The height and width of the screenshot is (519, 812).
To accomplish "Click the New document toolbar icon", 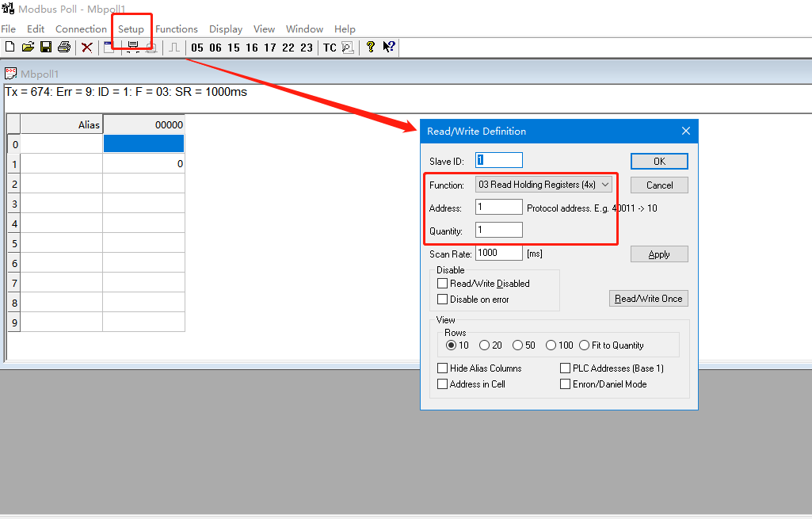I will tap(10, 48).
